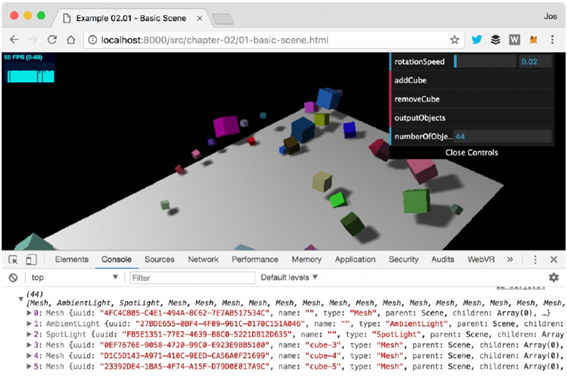Show site information icon in address bar

pos(93,40)
